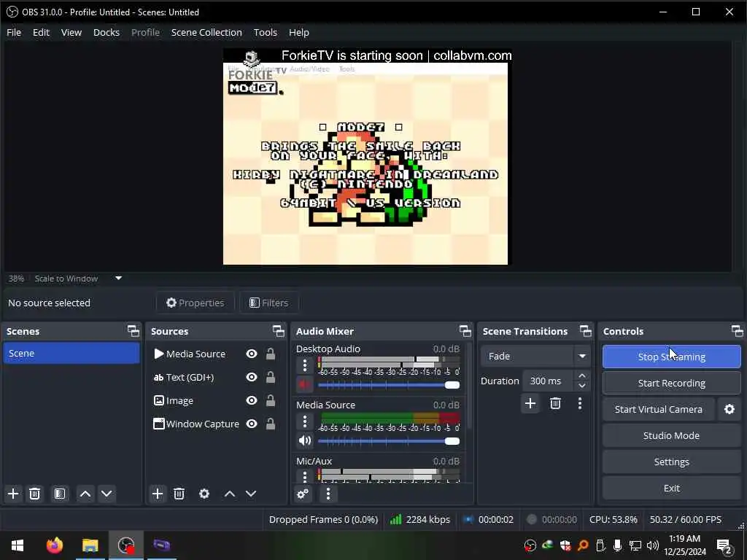Image resolution: width=747 pixels, height=560 pixels.
Task: Open system volume speaker tray icon
Action: [653, 545]
